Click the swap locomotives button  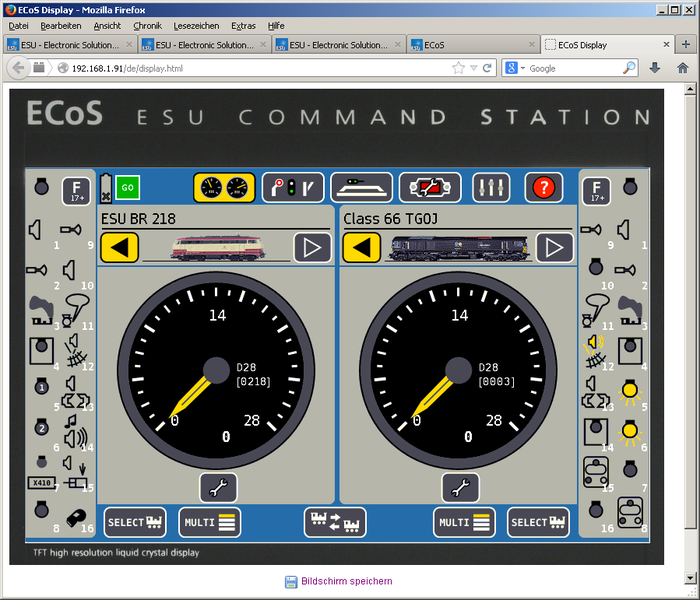335,522
